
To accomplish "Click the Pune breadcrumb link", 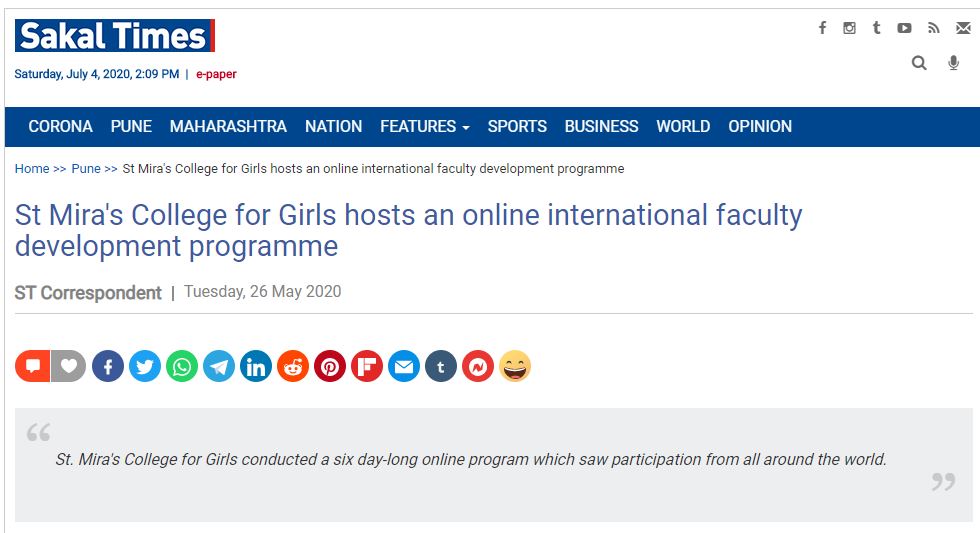I will (x=86, y=169).
